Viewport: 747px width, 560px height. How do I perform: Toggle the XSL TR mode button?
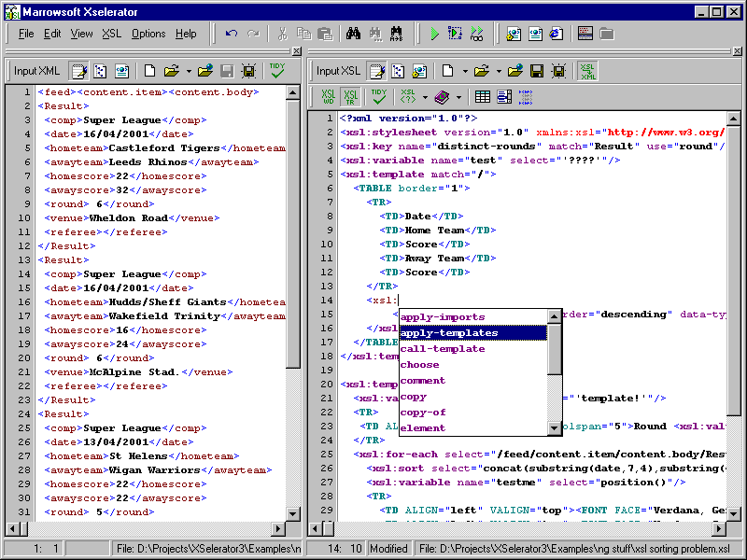pos(350,97)
